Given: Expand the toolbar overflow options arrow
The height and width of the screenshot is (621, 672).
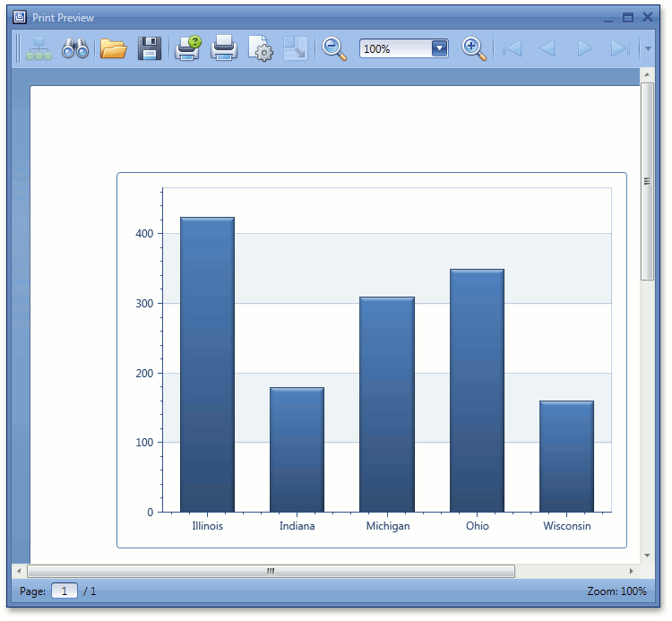Looking at the screenshot, I should click(648, 49).
